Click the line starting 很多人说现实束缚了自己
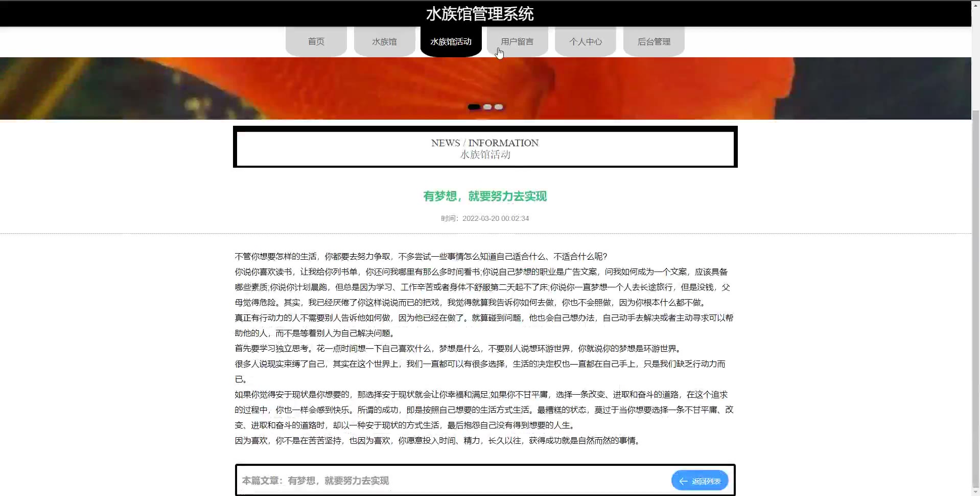Viewport: 980px width, 496px height. pyautogui.click(x=480, y=364)
